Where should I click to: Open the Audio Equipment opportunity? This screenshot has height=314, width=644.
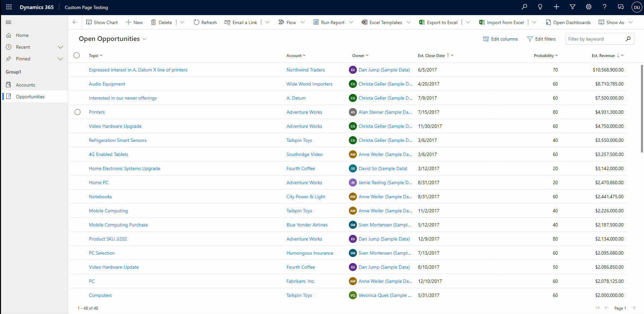point(107,84)
